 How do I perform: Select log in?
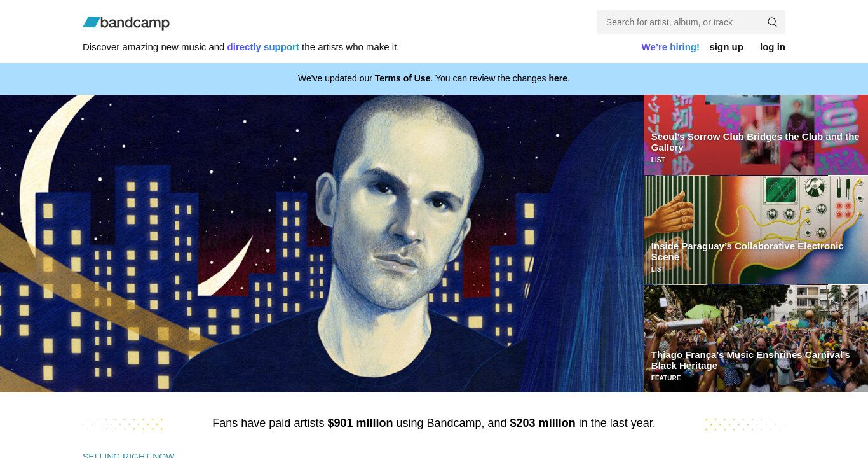tap(773, 47)
